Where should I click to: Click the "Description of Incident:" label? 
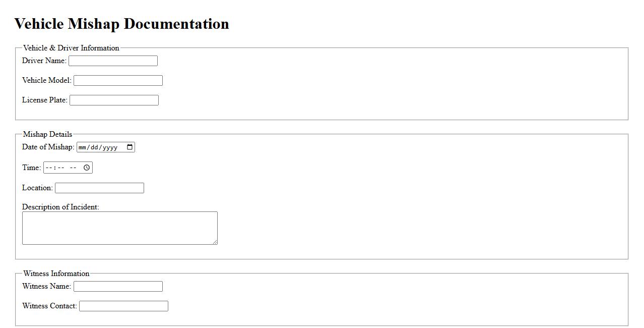pyautogui.click(x=60, y=207)
